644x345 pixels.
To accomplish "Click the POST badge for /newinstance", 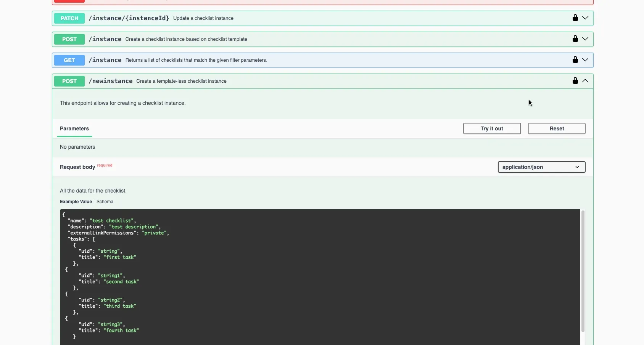I will click(69, 81).
